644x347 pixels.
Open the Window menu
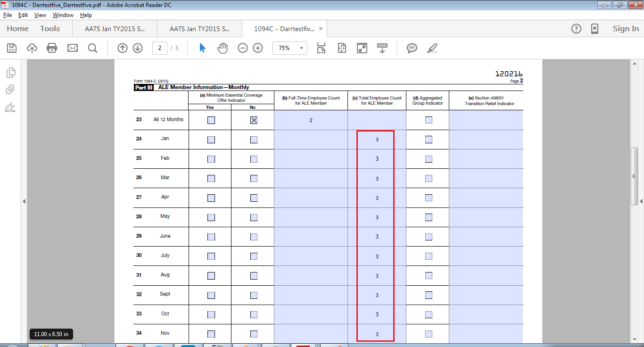click(63, 15)
